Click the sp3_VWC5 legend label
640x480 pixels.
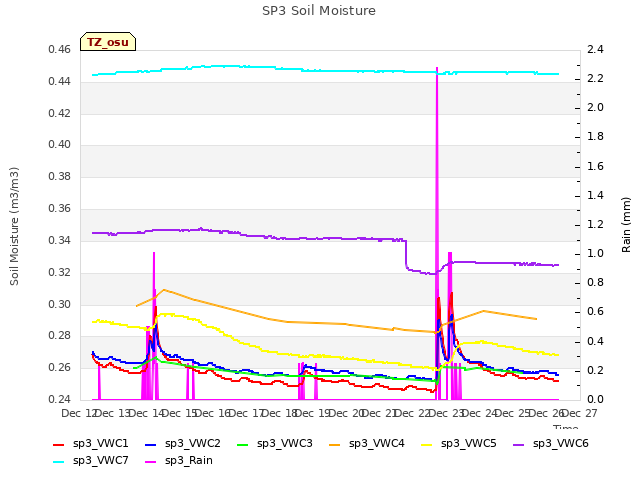(x=469, y=443)
